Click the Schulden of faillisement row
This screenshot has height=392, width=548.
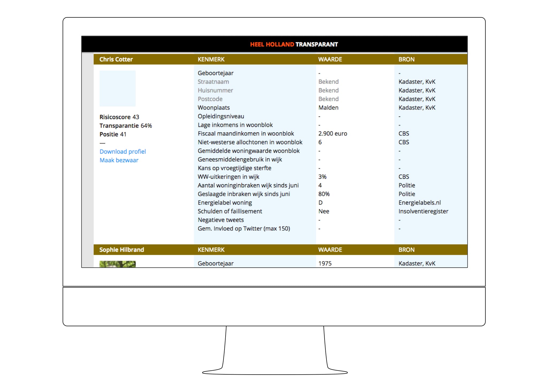pos(230,211)
